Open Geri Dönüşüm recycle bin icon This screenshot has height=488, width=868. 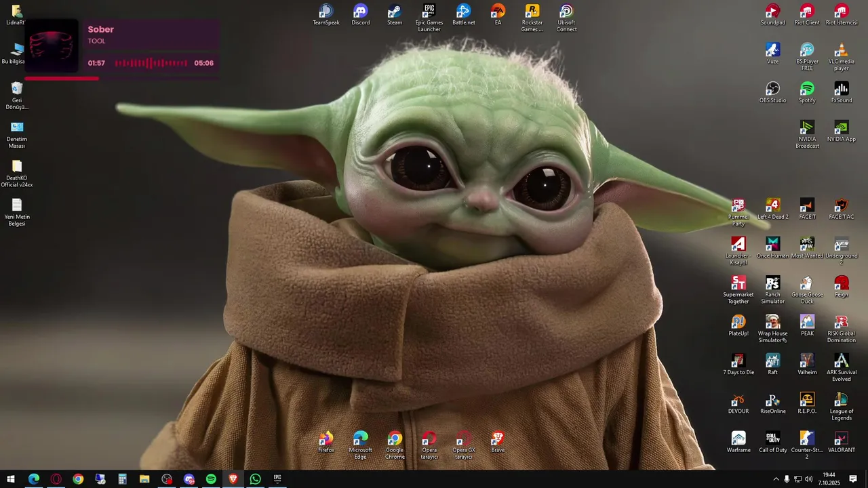[x=17, y=96]
